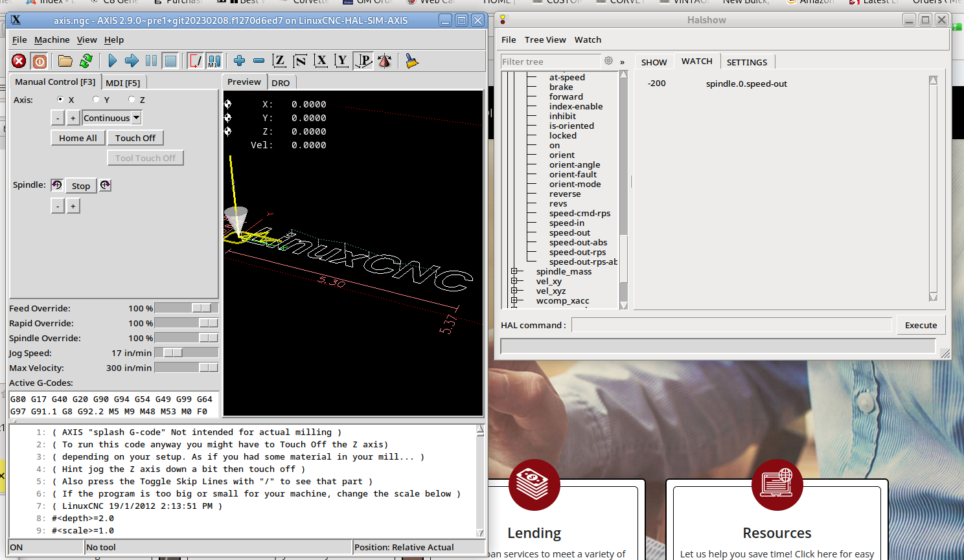
Task: Switch preview to perspective P view
Action: point(364,61)
